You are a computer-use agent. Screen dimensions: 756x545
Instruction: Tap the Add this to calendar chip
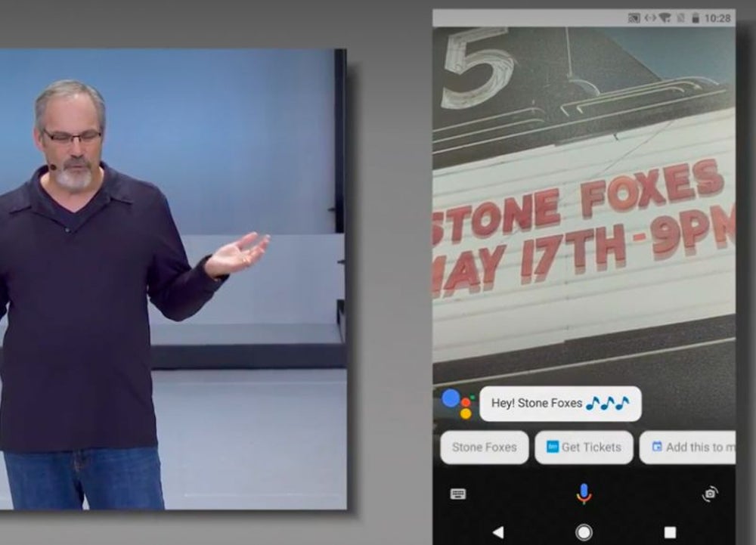(688, 447)
